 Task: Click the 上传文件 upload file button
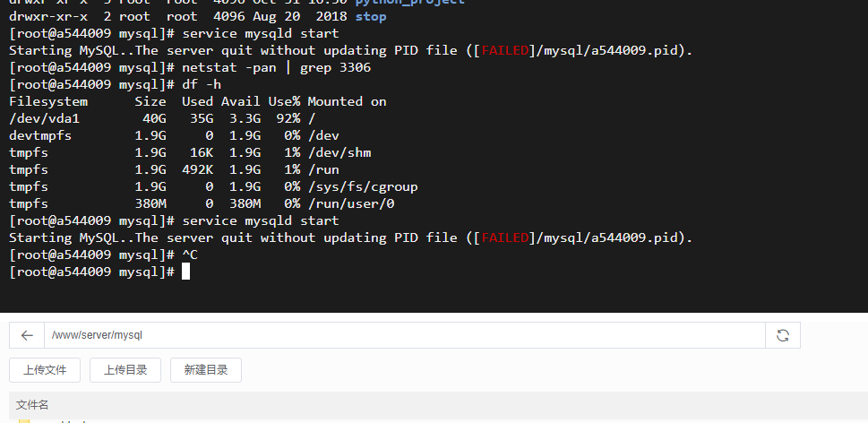coord(45,370)
